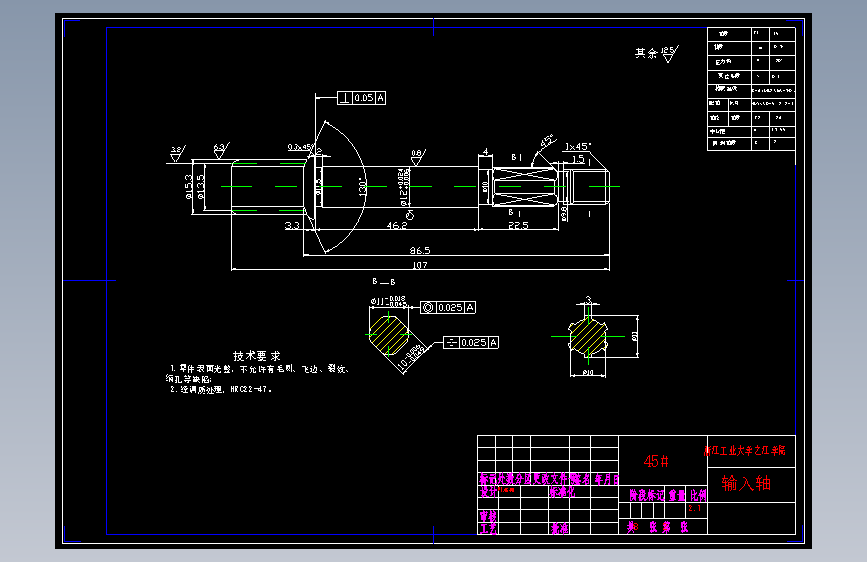Image resolution: width=867 pixels, height=562 pixels.
Task: Click the 设计 label in title block
Action: click(488, 491)
